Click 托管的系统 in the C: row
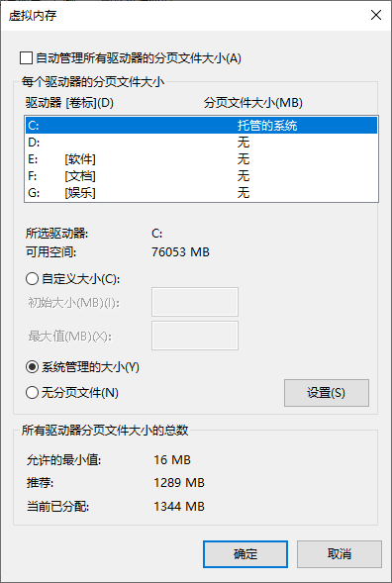The width and height of the screenshot is (392, 583). pos(267,126)
